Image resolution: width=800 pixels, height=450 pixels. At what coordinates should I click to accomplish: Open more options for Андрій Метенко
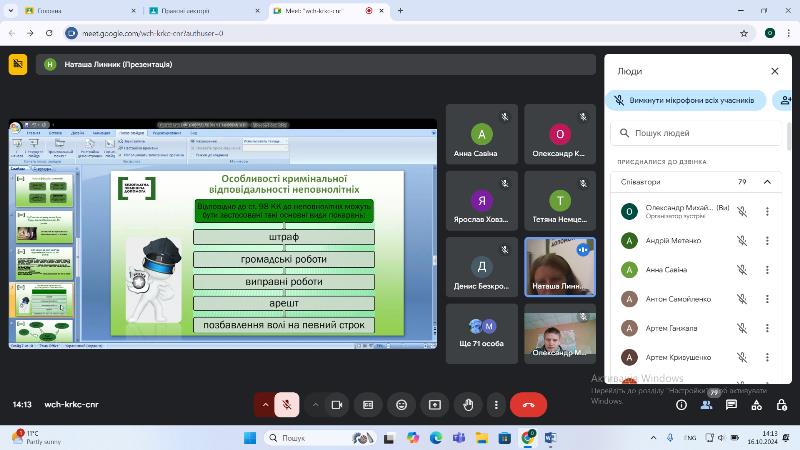click(767, 240)
